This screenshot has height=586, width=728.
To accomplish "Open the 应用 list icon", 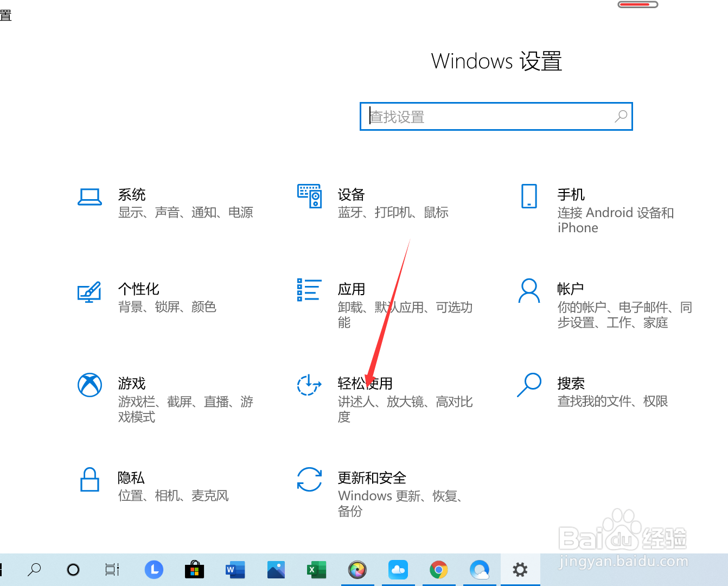I will point(309,290).
